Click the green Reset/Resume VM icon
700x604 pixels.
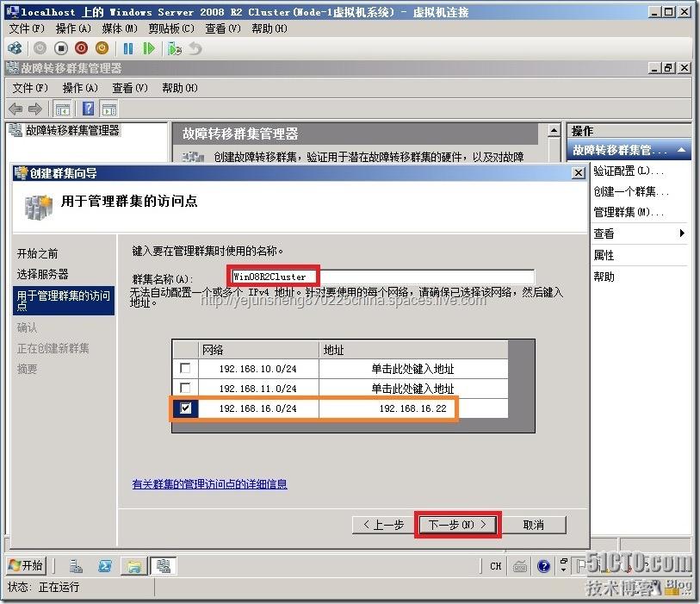(x=149, y=48)
